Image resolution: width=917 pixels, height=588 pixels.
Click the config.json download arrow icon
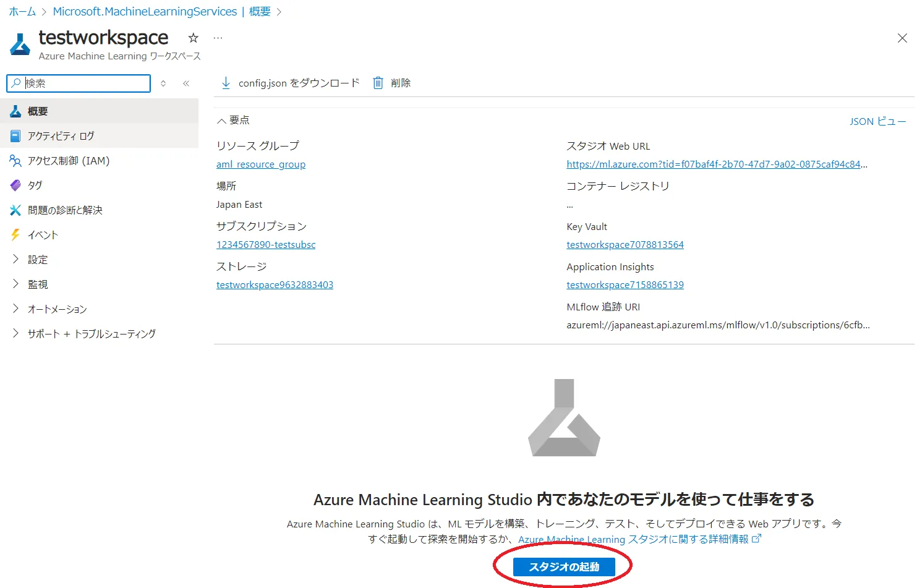tap(226, 83)
